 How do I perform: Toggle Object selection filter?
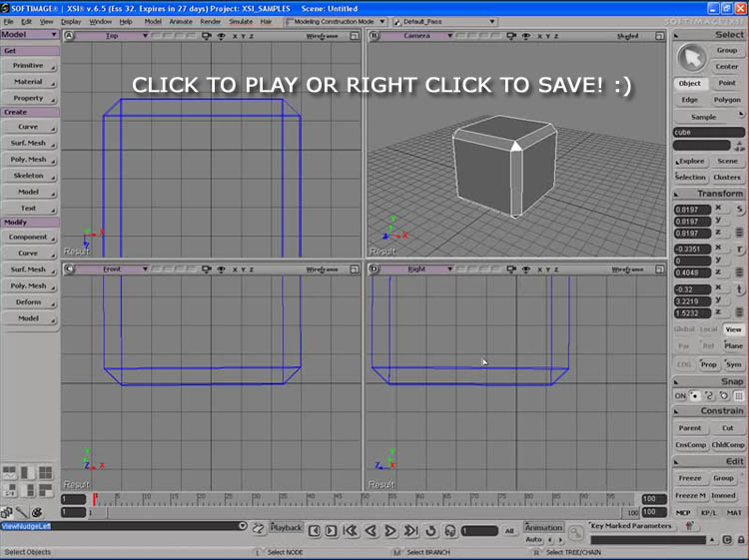coord(690,84)
